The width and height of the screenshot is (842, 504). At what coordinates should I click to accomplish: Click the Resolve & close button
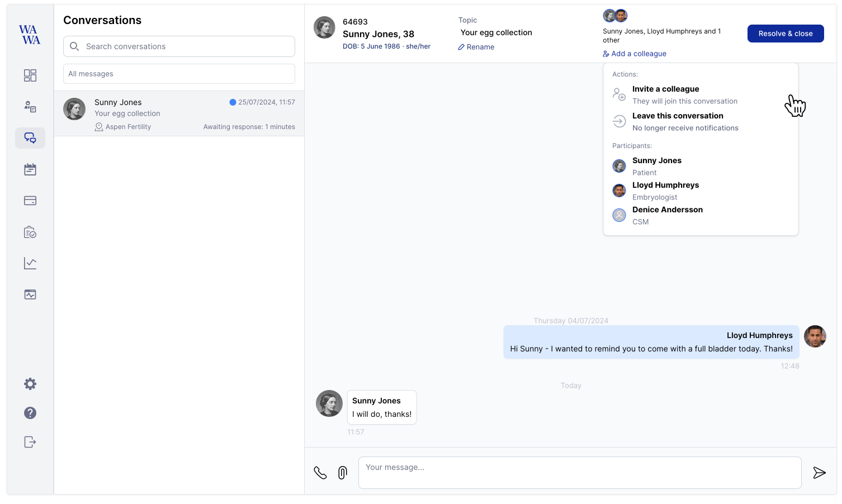[x=785, y=34]
